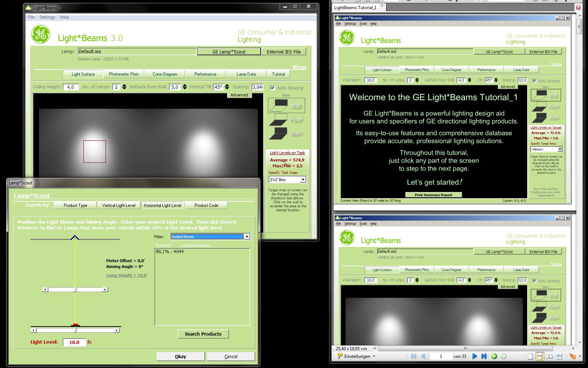Search by Product Type in Lamp*Scout
588x368 pixels.
[75, 205]
